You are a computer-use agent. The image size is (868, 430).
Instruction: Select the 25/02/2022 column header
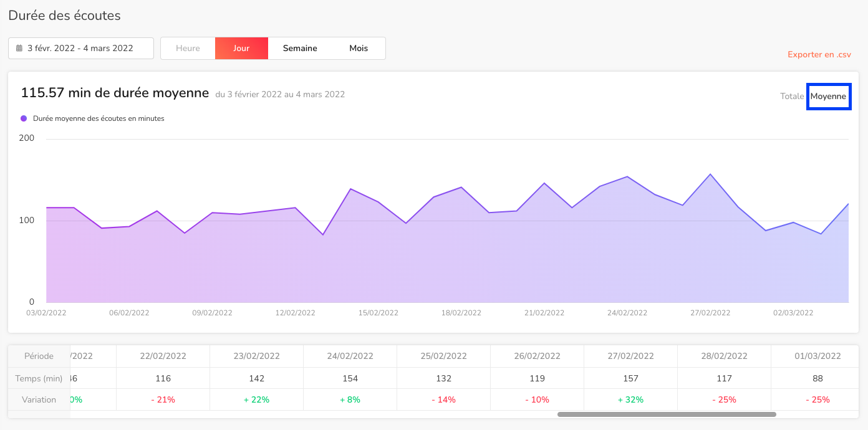click(444, 356)
